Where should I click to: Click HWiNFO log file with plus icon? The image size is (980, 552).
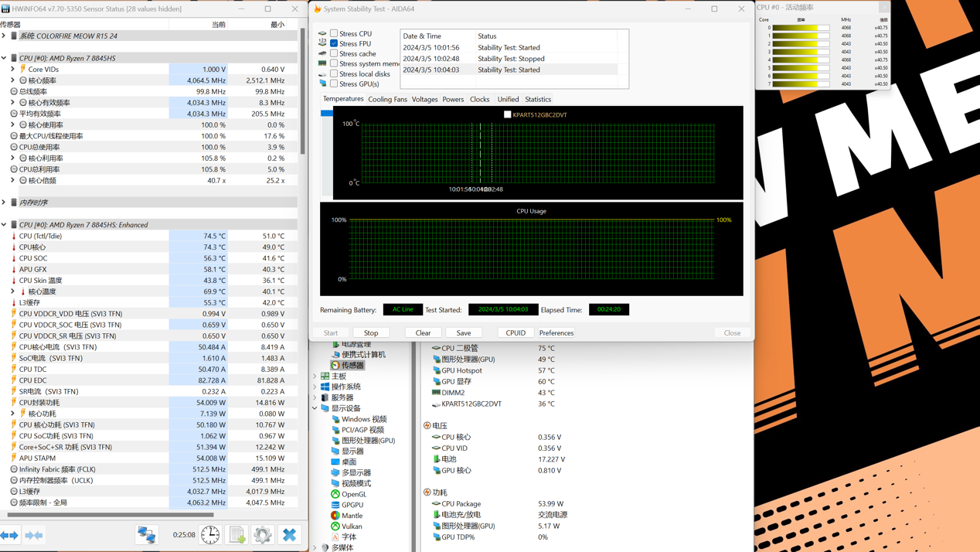point(237,534)
